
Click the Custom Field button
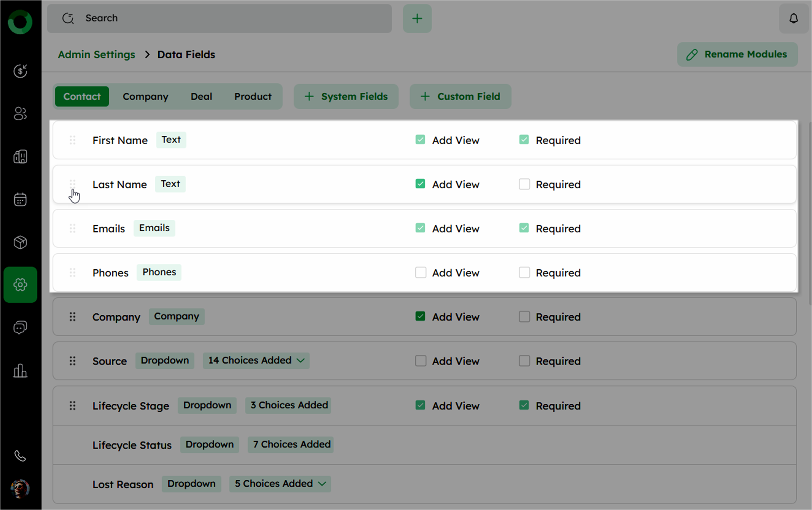pos(460,96)
